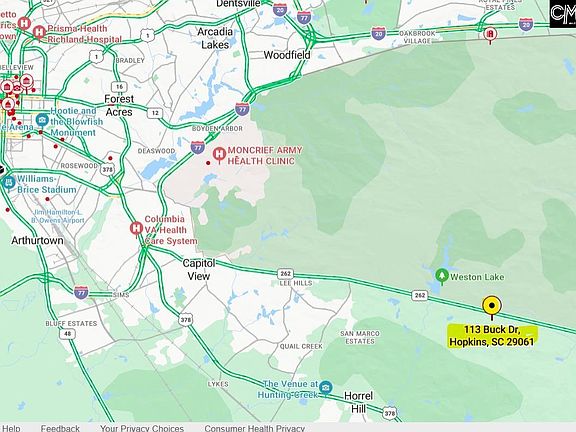
Task: Select the Moncrief Army Health Clinic hospital icon
Action: 219,154
